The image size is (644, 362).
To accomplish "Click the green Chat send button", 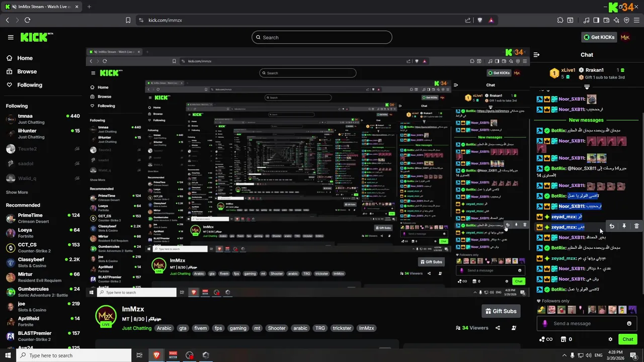I will [x=627, y=339].
